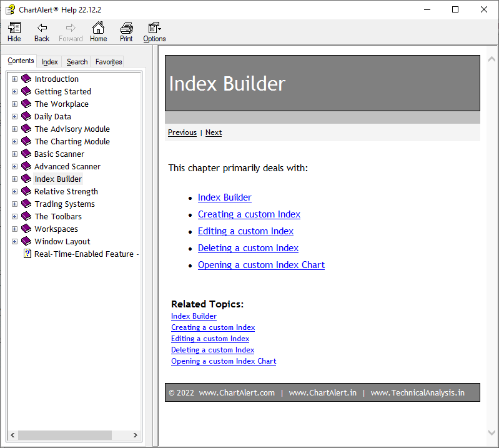The image size is (499, 448).
Task: Open 'Opening a custom Index Chart' under Related Topics
Action: tap(223, 361)
